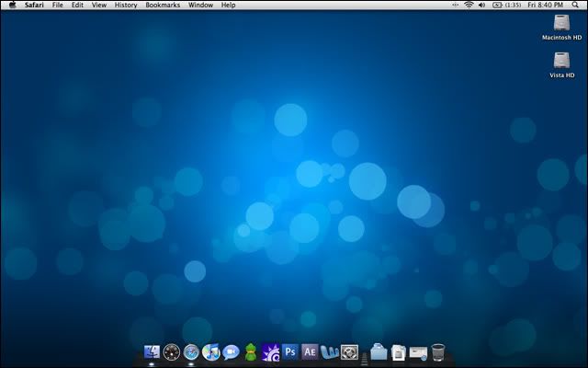Open Spotlight search magnifier
The width and height of the screenshot is (588, 368).
[x=575, y=5]
